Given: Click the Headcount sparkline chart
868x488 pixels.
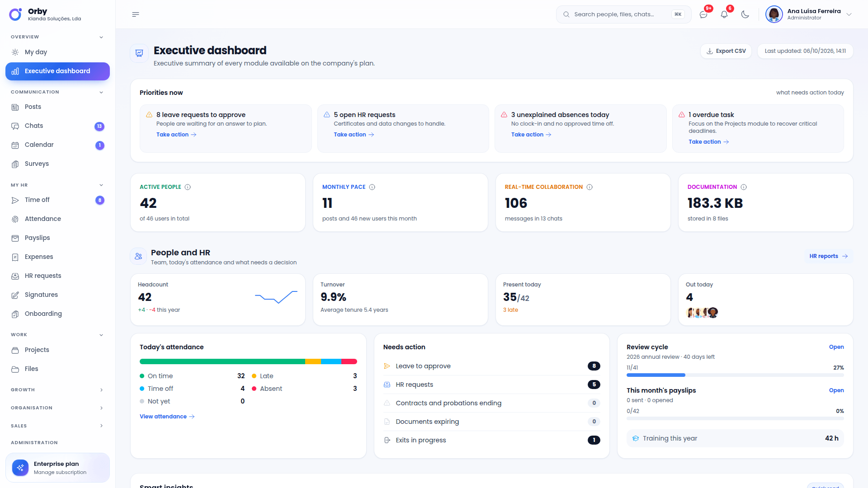Looking at the screenshot, I should 276,297.
